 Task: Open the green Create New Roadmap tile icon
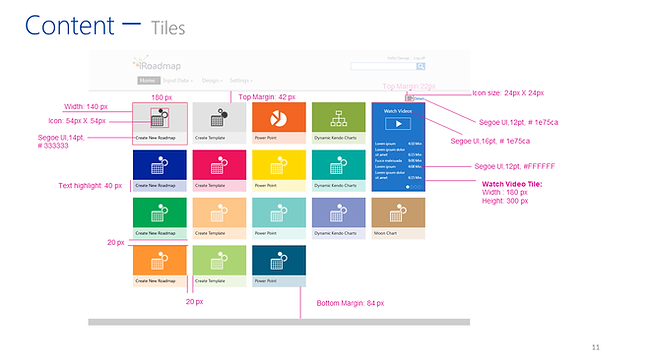pos(160,213)
